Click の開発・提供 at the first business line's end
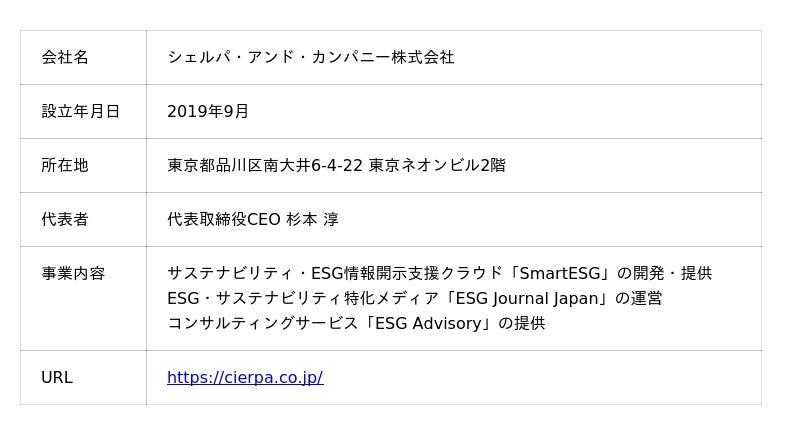 665,274
